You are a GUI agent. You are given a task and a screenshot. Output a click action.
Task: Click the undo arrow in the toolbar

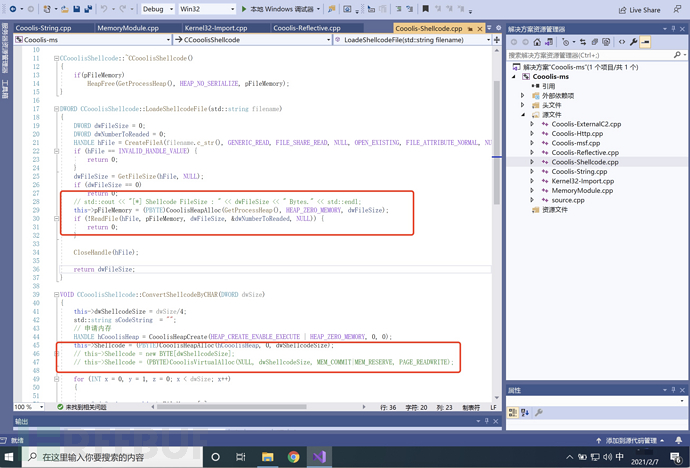[x=105, y=9]
